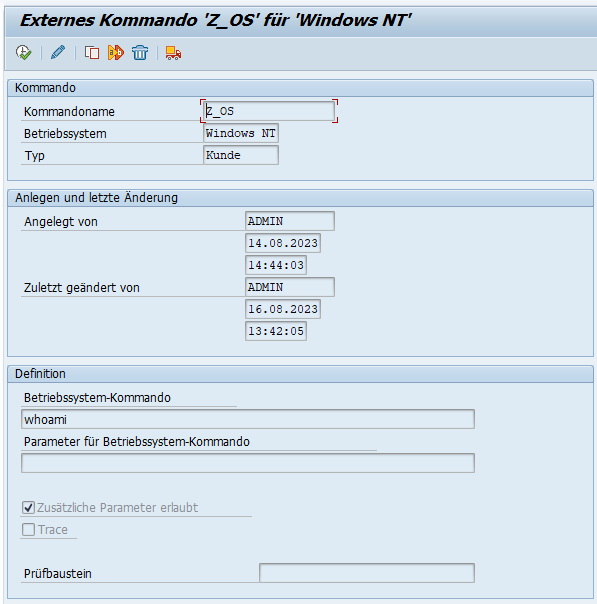Click the 'Zuletzt geändert von' ADMIN field
Image resolution: width=597 pixels, height=604 pixels.
tap(290, 287)
